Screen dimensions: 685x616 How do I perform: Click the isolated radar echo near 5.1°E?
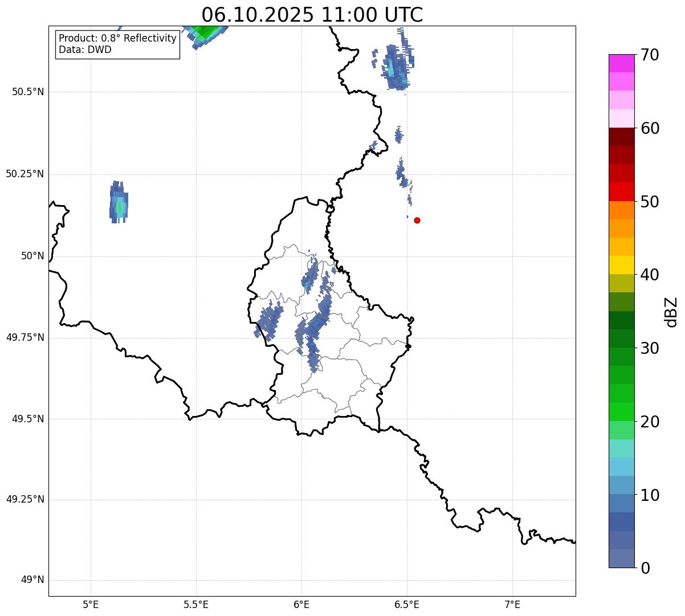point(119,202)
